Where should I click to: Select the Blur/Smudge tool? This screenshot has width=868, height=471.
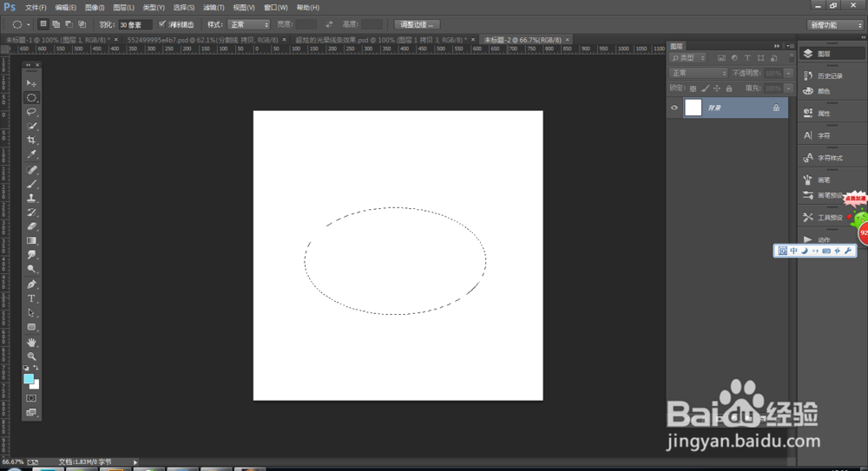(31, 255)
